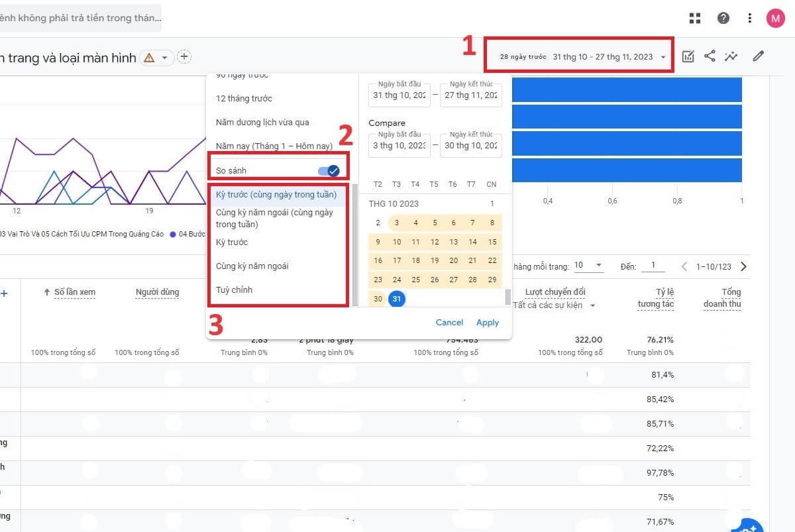Open dropdown arrow beside the warning icon
Image resolution: width=795 pixels, height=532 pixels.
tap(164, 58)
